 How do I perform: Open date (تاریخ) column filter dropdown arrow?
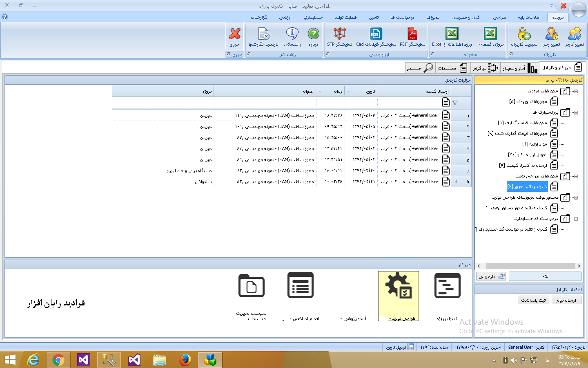(348, 92)
